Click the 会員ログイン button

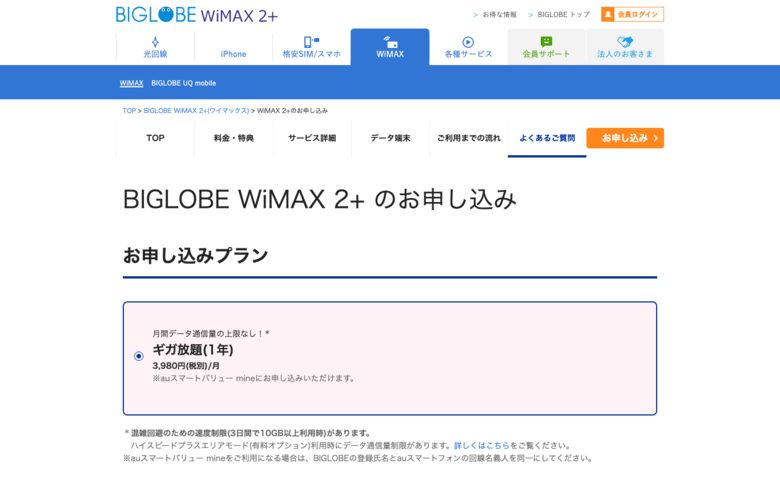coord(632,14)
